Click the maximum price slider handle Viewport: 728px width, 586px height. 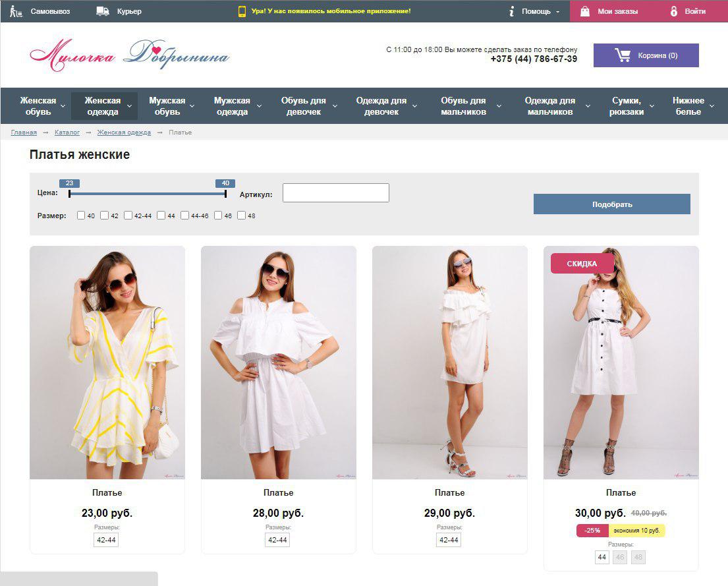point(225,194)
